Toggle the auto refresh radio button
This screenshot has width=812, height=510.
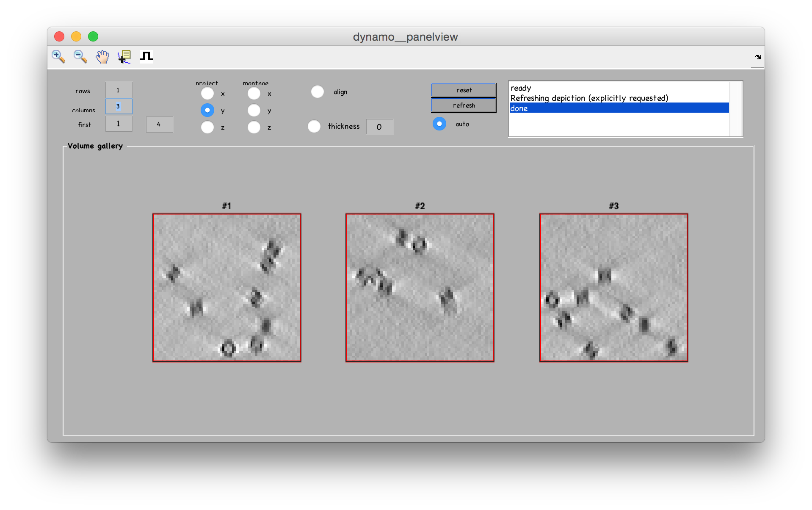pos(439,124)
